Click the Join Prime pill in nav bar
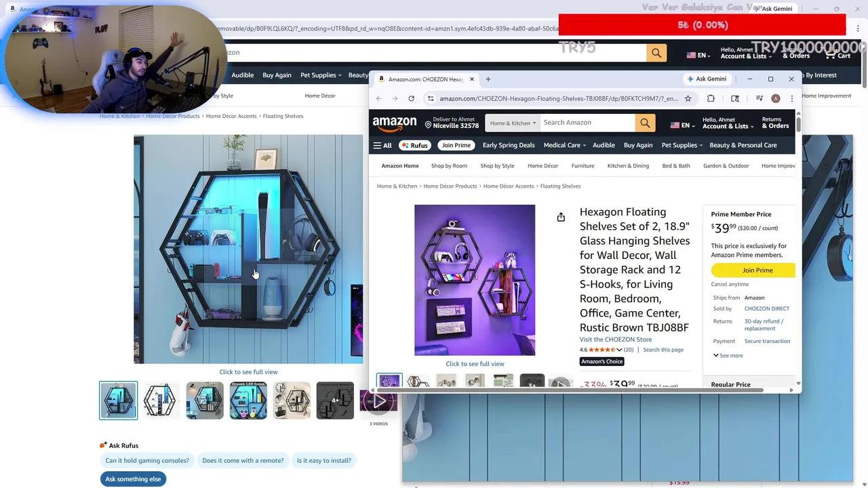 [456, 145]
